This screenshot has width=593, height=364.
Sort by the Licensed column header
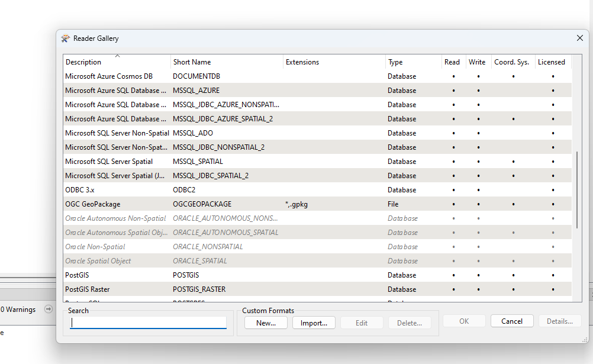pos(553,62)
